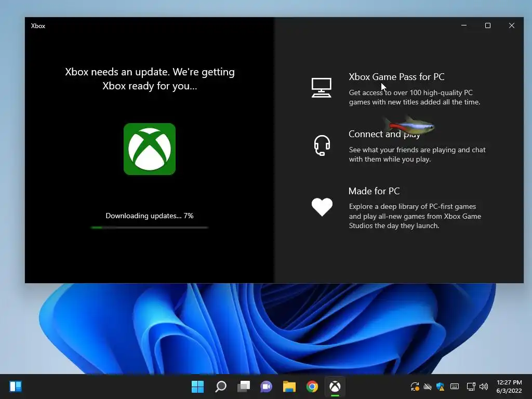Click the OneDrive cloud tray icon
Screen dimensions: 532x399
coord(428,387)
